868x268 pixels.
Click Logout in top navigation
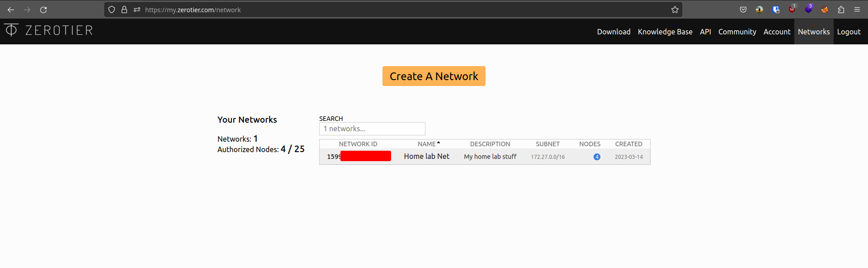pyautogui.click(x=849, y=32)
